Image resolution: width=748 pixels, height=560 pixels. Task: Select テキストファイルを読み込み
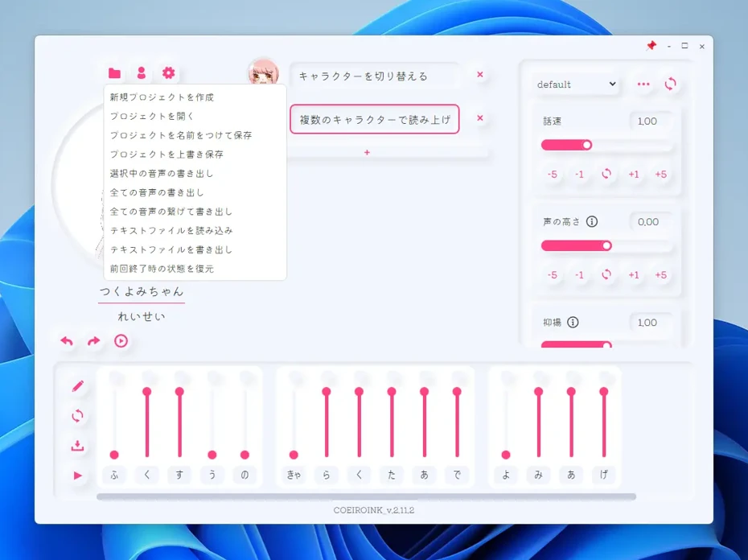click(195, 231)
